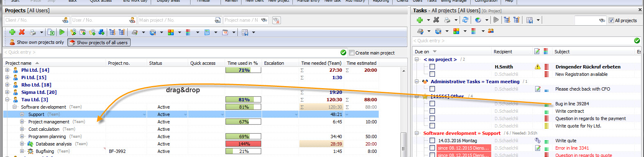Check the Write qute task checkbox
Screen dimensions: 644x157
click(x=432, y=141)
